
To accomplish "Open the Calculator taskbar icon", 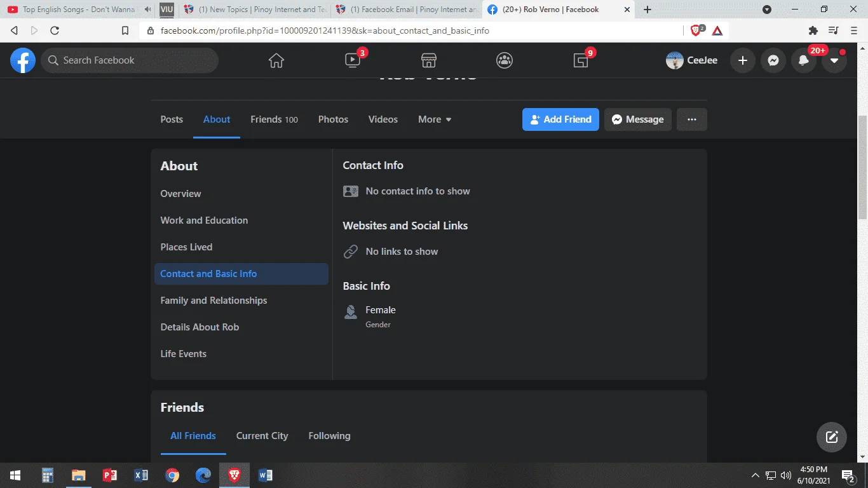I will click(48, 475).
